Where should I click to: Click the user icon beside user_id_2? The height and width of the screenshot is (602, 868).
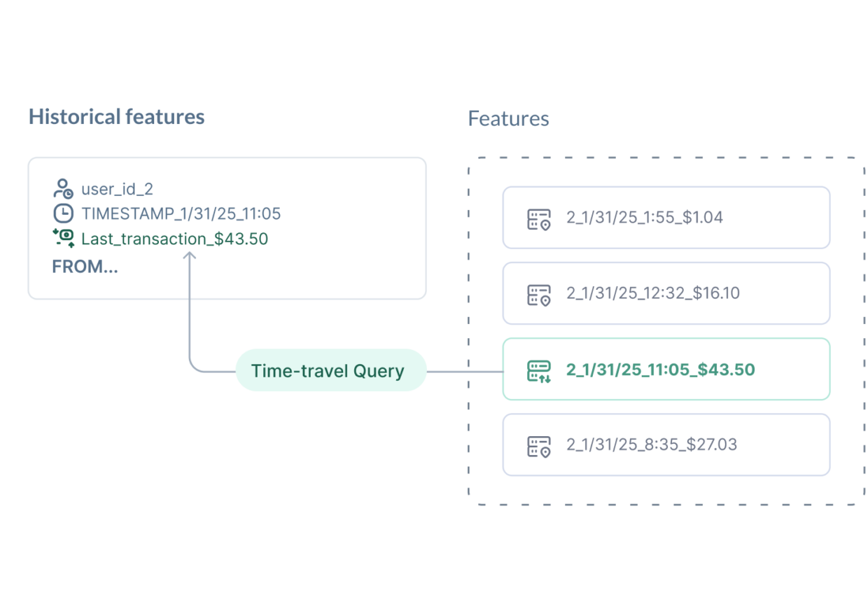[x=63, y=189]
